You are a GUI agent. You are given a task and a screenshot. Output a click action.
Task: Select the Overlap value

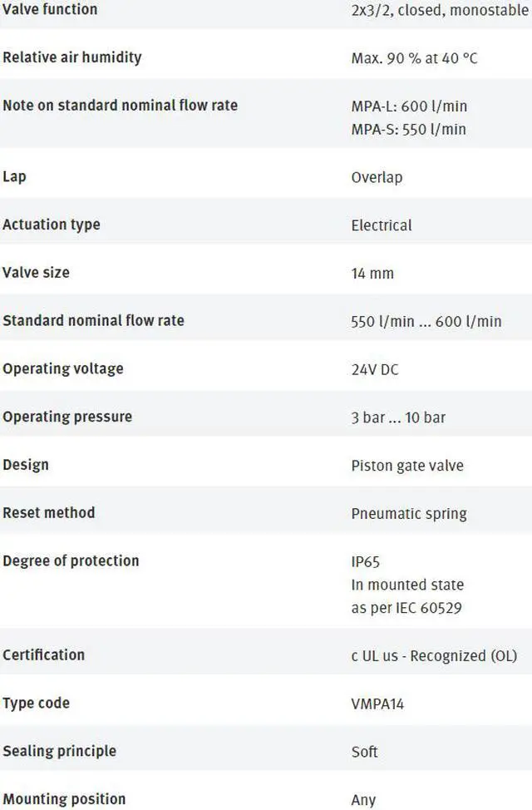tap(377, 177)
